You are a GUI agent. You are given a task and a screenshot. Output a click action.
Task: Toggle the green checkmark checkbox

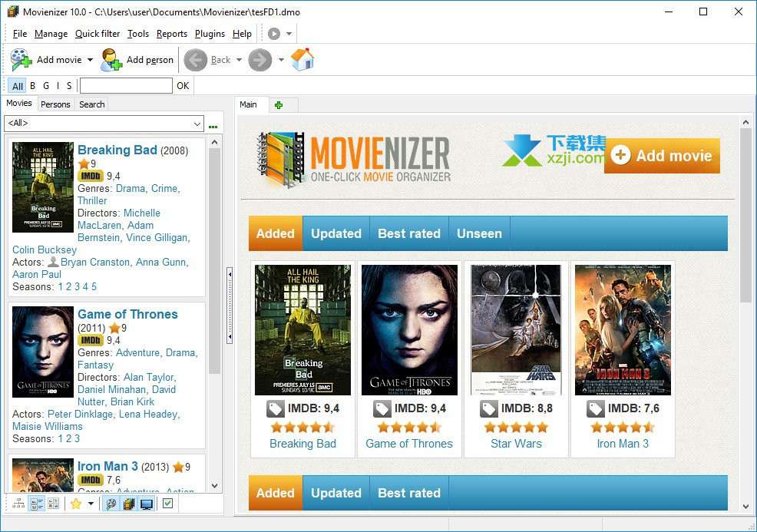[x=167, y=504]
